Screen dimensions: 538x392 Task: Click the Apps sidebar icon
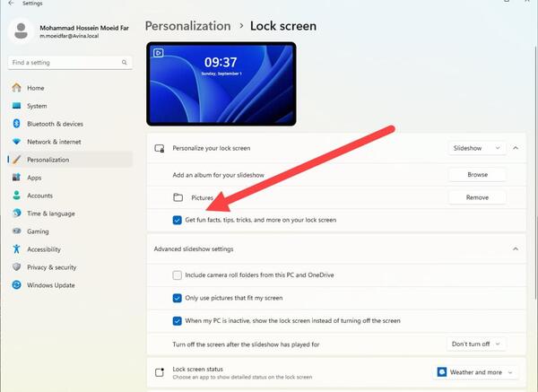tap(16, 177)
